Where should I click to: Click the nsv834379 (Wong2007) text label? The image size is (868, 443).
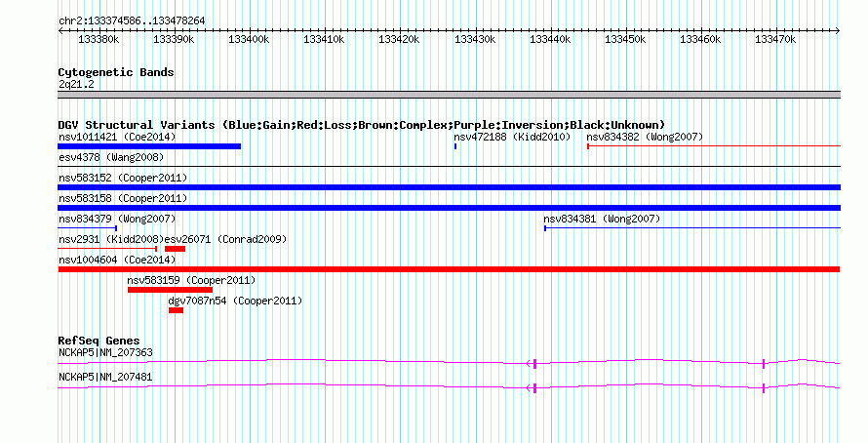pyautogui.click(x=117, y=219)
